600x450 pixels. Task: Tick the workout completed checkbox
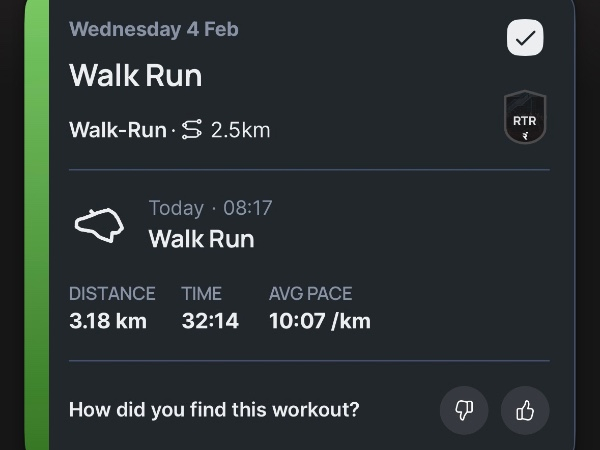coord(525,39)
